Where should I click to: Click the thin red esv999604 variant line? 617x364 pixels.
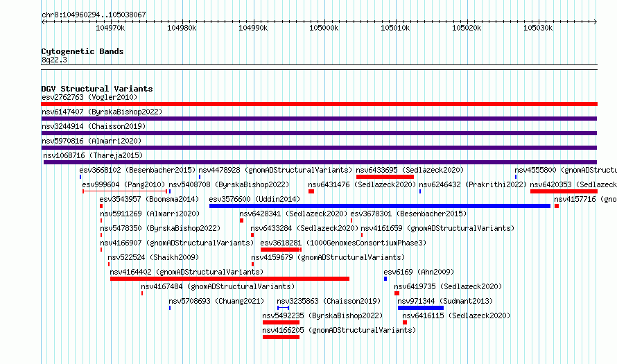tap(125, 191)
